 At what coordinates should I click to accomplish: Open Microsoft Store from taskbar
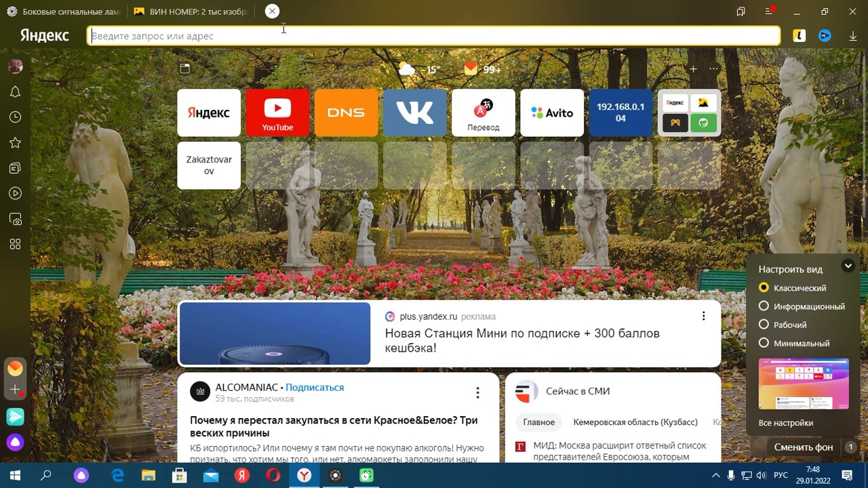click(180, 475)
